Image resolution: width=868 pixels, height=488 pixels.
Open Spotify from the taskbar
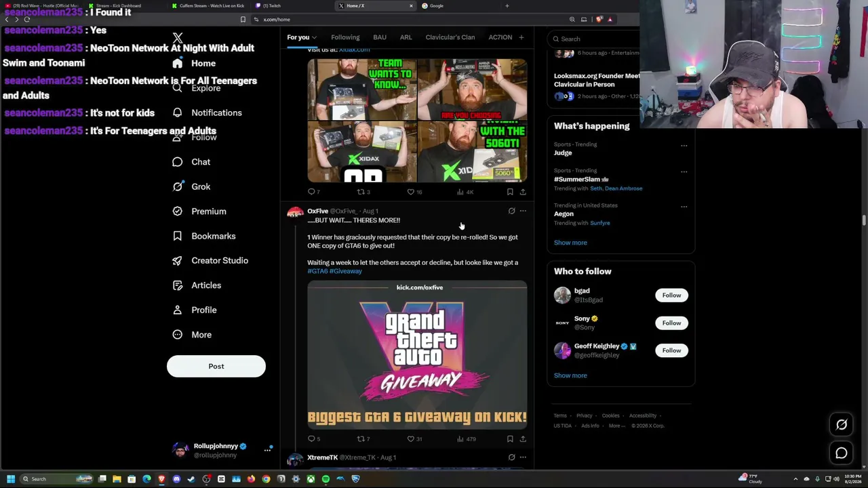pyautogui.click(x=325, y=479)
